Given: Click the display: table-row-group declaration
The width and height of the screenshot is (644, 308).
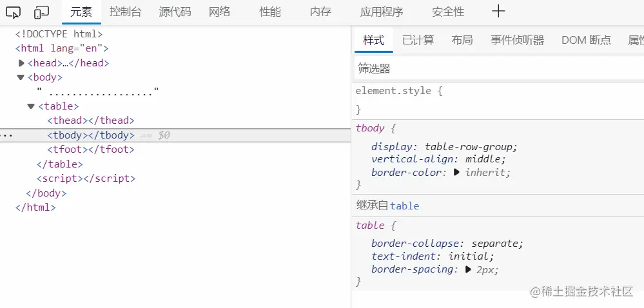Looking at the screenshot, I should pyautogui.click(x=445, y=147).
